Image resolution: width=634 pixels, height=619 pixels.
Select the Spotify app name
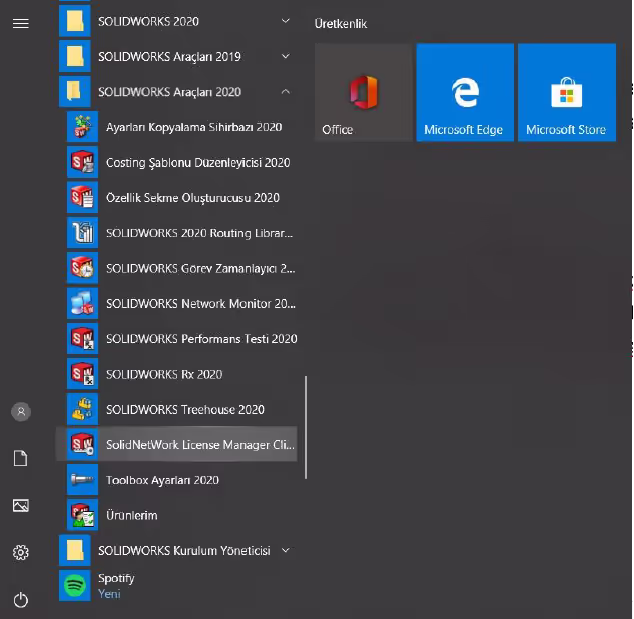[x=116, y=579]
